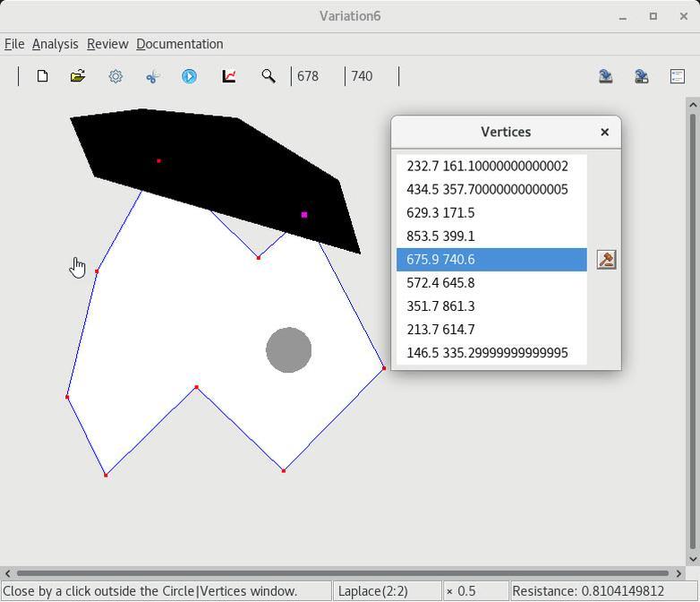Screen dimensions: 700x602
Task: Click the hammer icon beside vertex list
Action: [x=606, y=260]
